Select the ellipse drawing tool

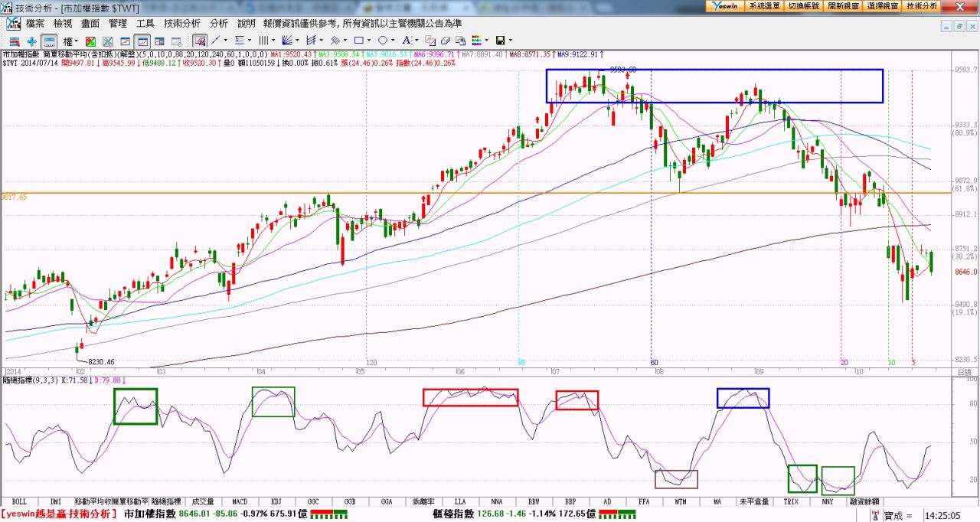click(x=382, y=41)
